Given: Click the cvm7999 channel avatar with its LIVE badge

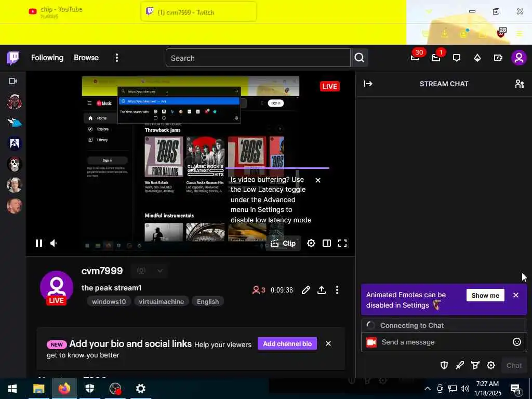Looking at the screenshot, I should click(x=56, y=288).
